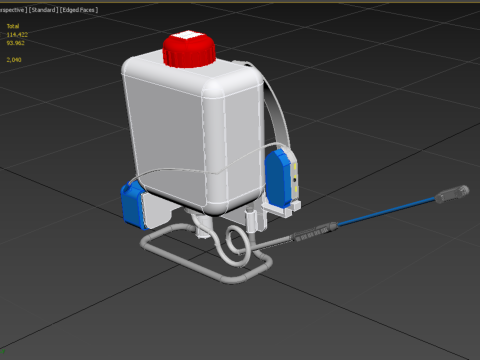This screenshot has height=360, width=480.
Task: Select the blue battery block at tank base
Action: click(133, 206)
